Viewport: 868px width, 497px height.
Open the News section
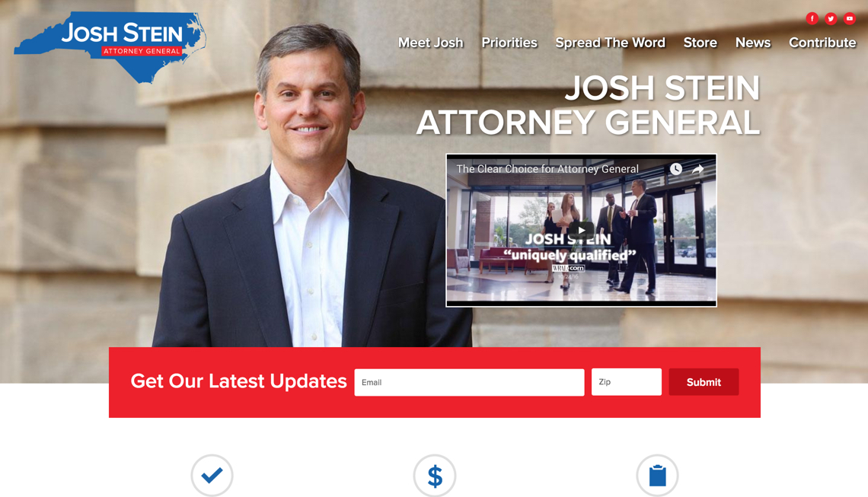pos(753,43)
